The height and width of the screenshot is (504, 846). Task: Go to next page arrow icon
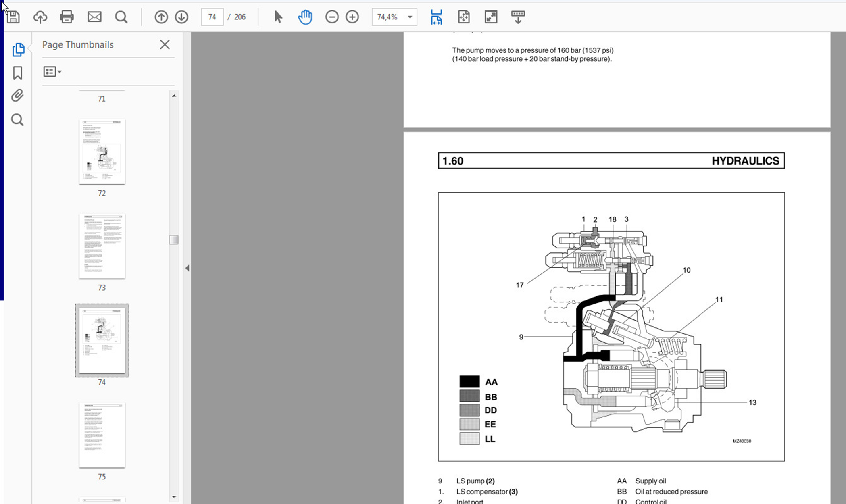(181, 17)
